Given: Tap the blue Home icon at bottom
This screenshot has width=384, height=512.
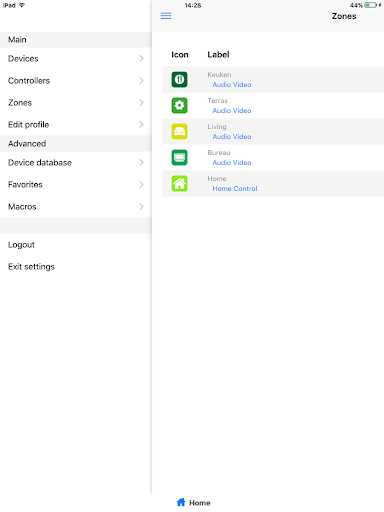Looking at the screenshot, I should coord(181,502).
